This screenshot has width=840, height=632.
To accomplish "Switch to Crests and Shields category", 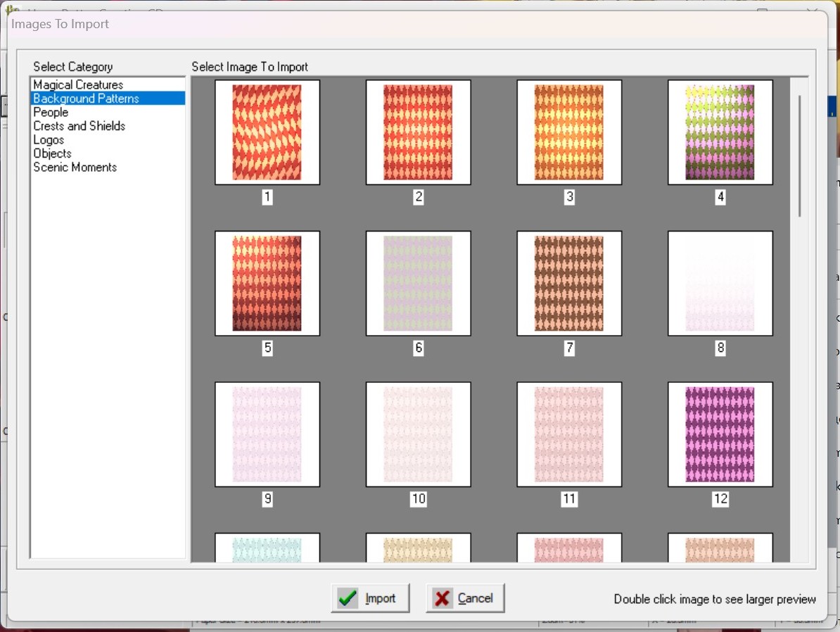I will point(79,126).
